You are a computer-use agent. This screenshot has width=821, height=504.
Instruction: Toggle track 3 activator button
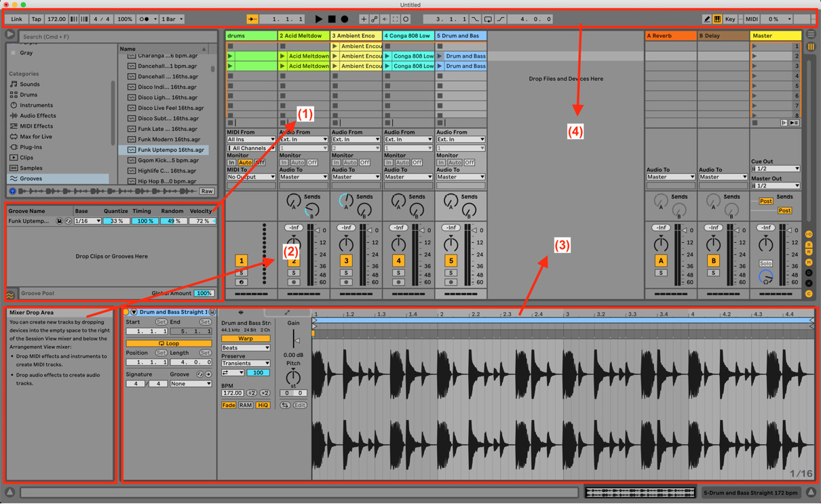[x=346, y=260]
